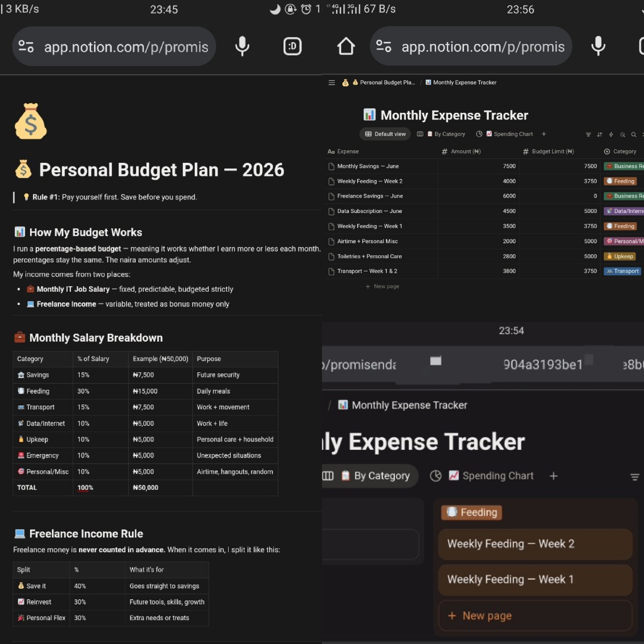644x644 pixels.
Task: Tap the microphone icon in left browser bar
Action: click(242, 46)
